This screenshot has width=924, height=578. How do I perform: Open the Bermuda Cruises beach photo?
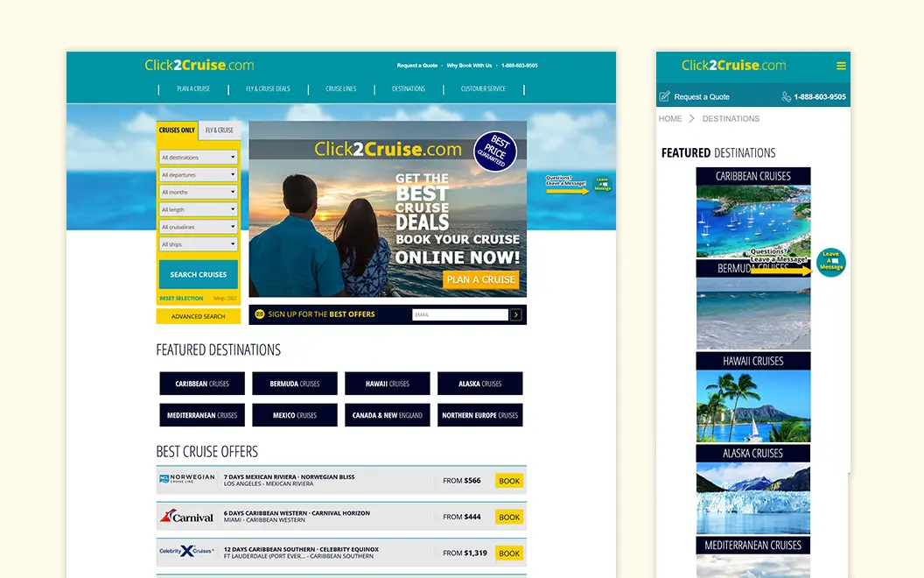[x=753, y=314]
